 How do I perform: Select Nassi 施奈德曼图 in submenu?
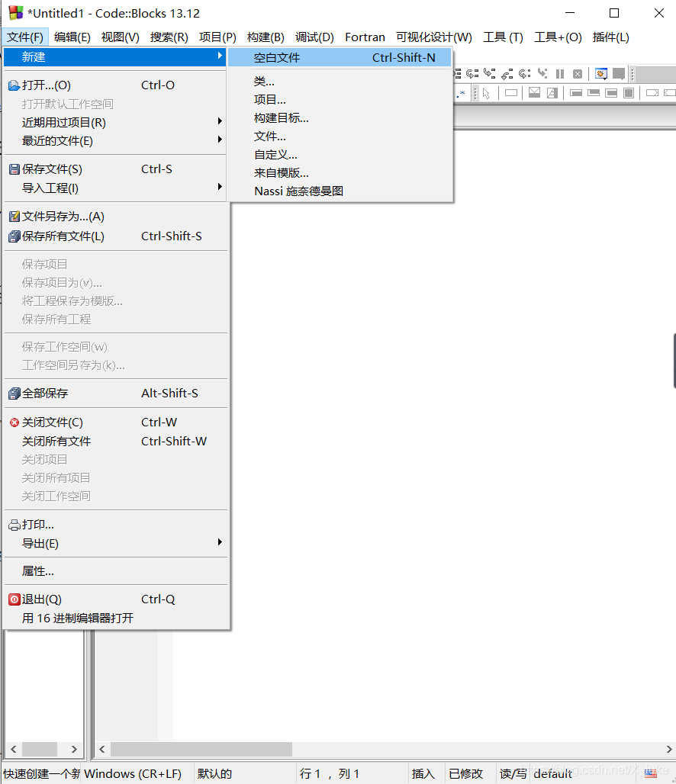pyautogui.click(x=340, y=191)
